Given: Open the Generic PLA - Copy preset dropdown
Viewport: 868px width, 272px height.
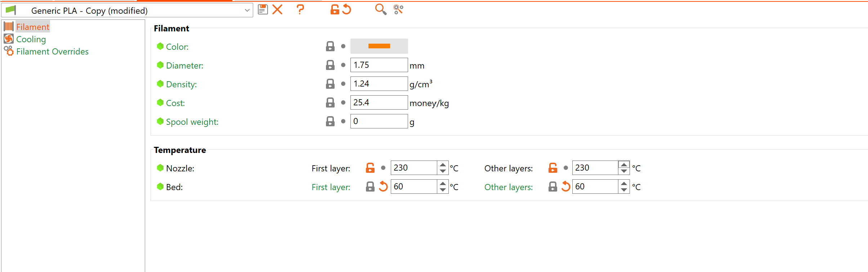Looking at the screenshot, I should point(127,10).
